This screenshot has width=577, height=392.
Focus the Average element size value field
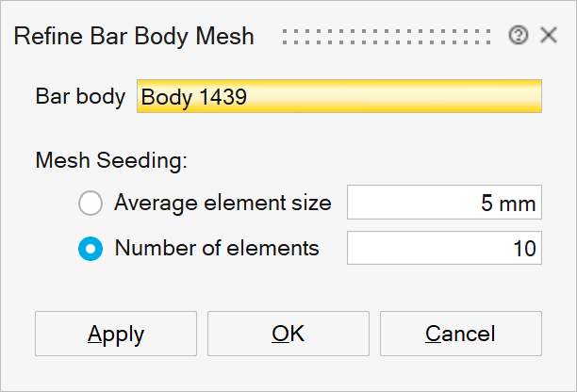click(x=444, y=203)
